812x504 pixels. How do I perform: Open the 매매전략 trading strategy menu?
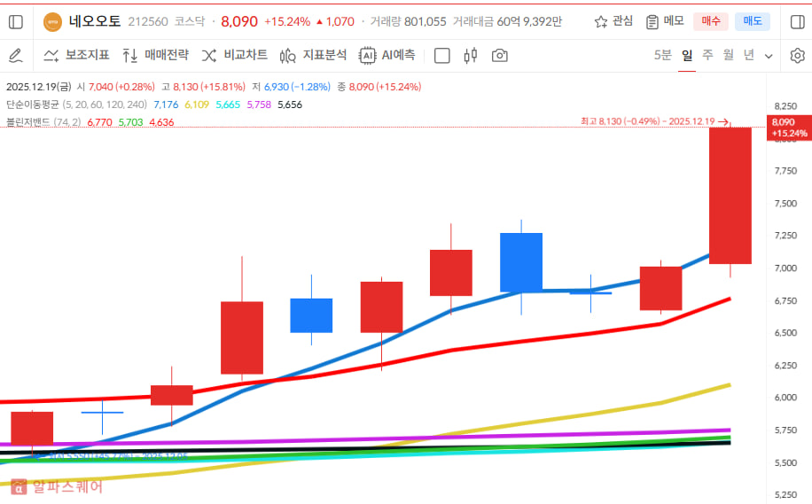point(155,55)
